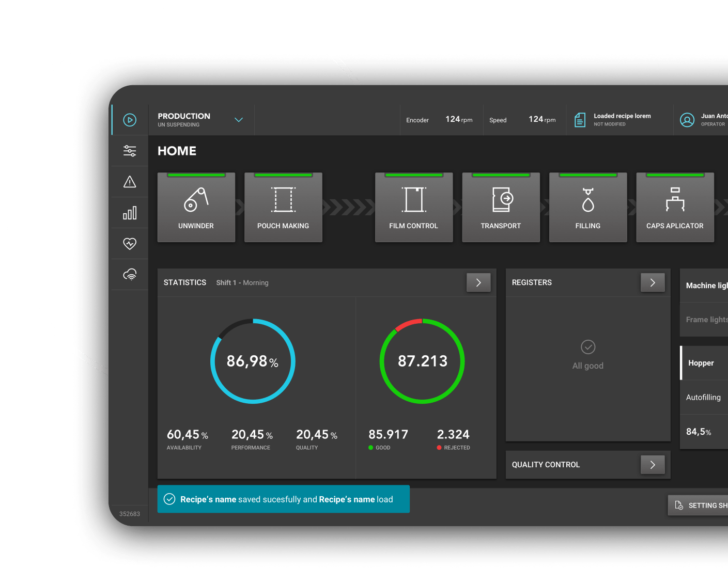This screenshot has height=569, width=728.
Task: Click the loaded recipe document icon
Action: coord(580,120)
